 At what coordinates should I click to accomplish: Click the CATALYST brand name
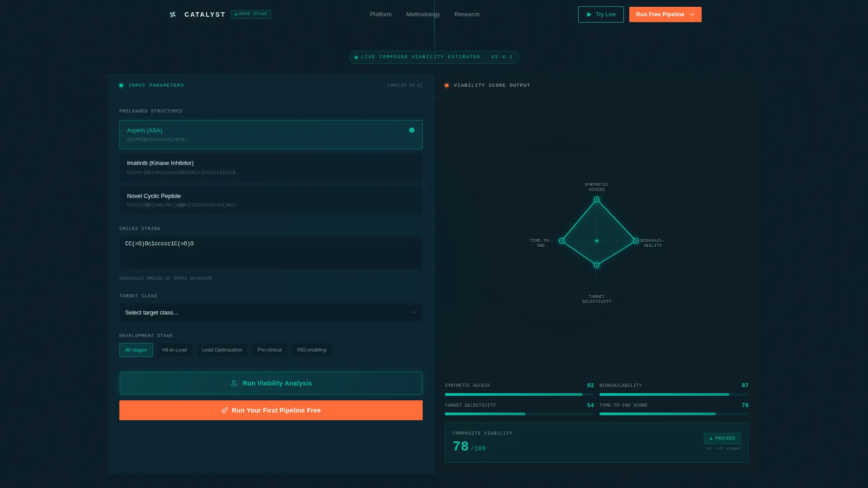tap(205, 14)
